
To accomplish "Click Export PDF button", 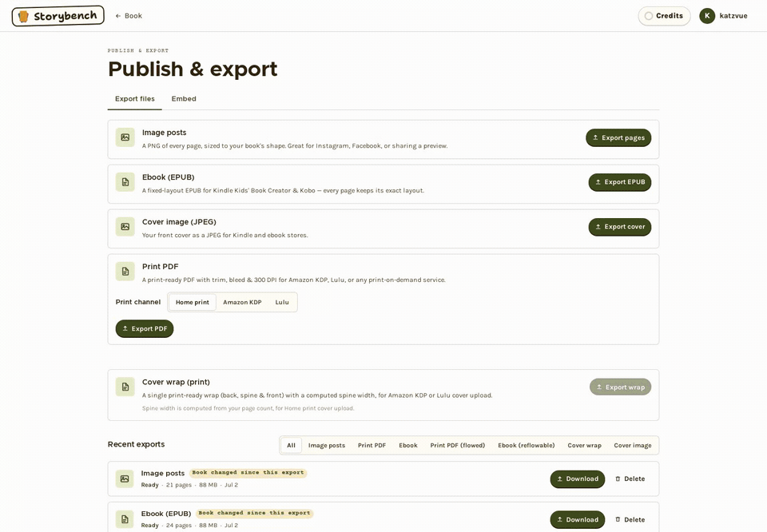I will 145,328.
